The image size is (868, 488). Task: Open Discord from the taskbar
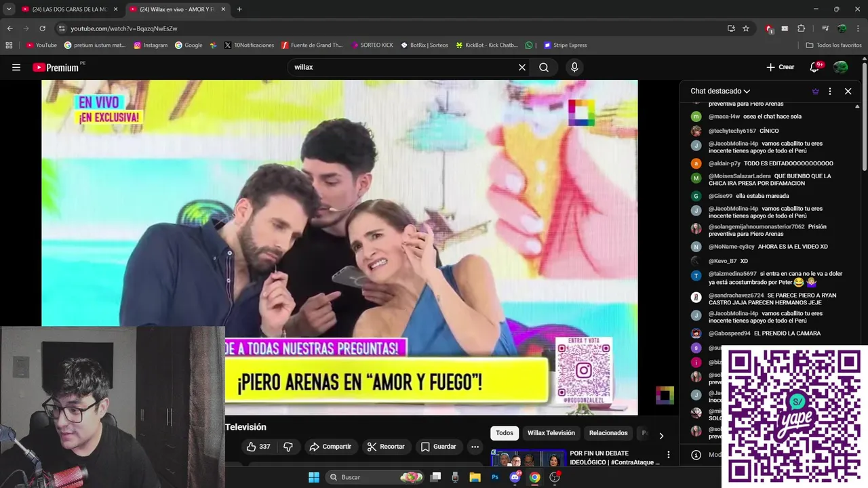(x=515, y=477)
